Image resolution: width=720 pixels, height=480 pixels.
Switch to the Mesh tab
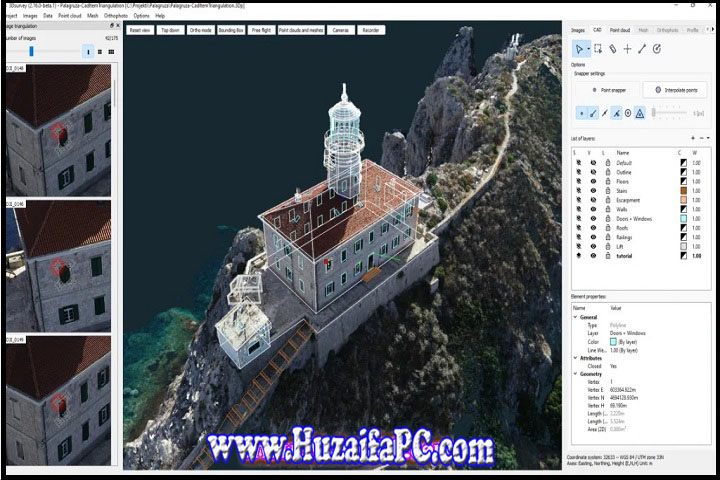(x=643, y=30)
